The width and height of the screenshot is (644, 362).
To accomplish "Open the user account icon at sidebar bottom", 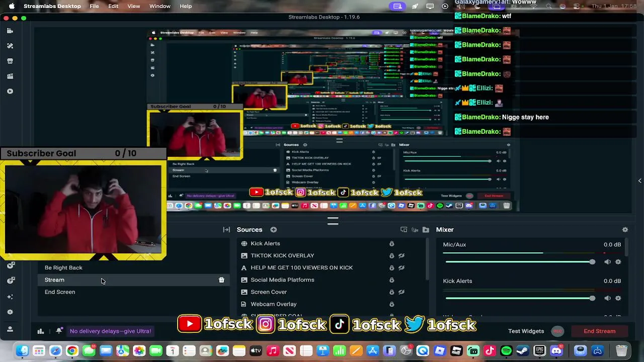I will click(10, 329).
